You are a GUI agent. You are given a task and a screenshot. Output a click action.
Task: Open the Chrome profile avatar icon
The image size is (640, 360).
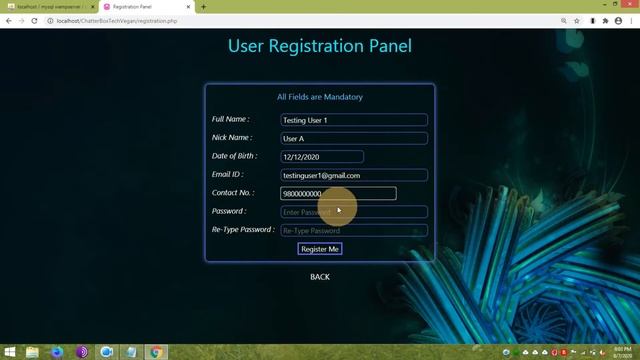pyautogui.click(x=618, y=21)
